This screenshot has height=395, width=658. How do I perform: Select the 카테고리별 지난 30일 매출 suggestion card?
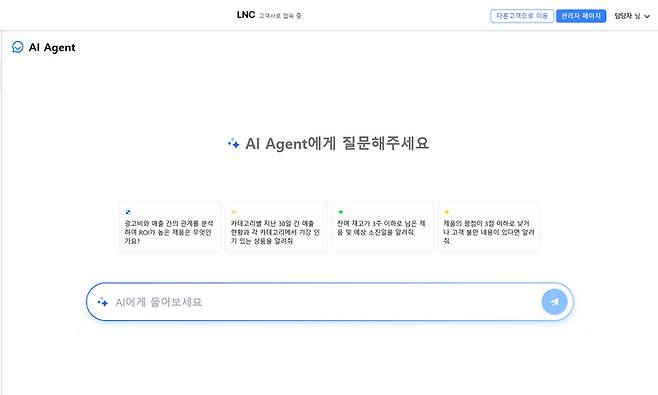click(276, 227)
